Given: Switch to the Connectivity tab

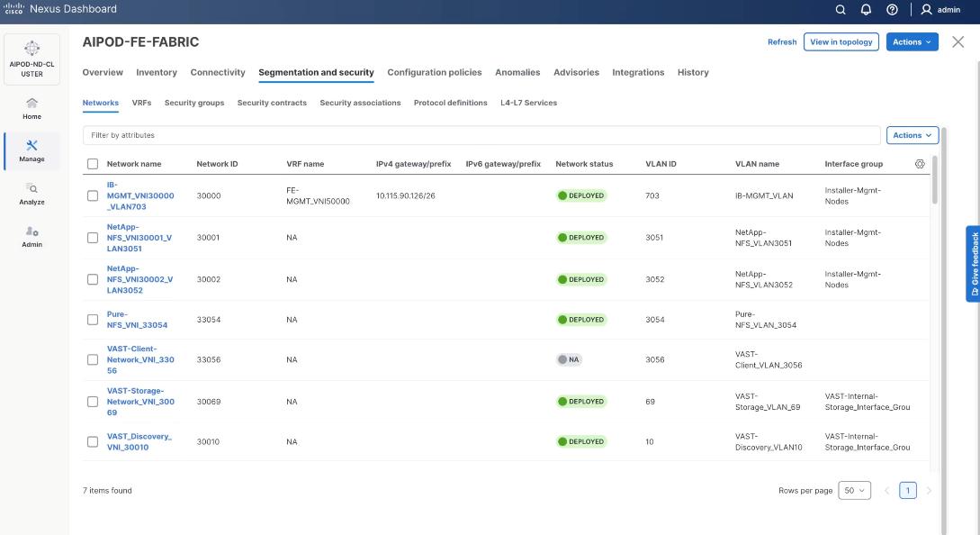Looking at the screenshot, I should tap(218, 73).
